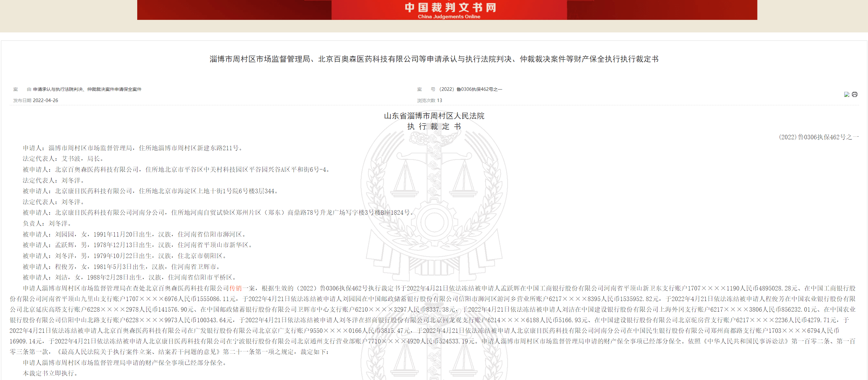The image size is (868, 380).
Task: Click the China Judgements Online subtitle
Action: coord(449,16)
